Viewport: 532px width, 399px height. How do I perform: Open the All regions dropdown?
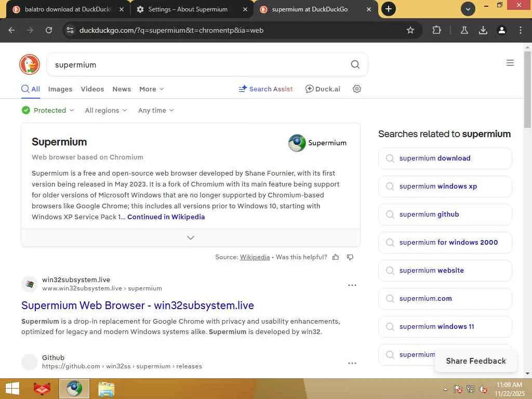click(106, 110)
